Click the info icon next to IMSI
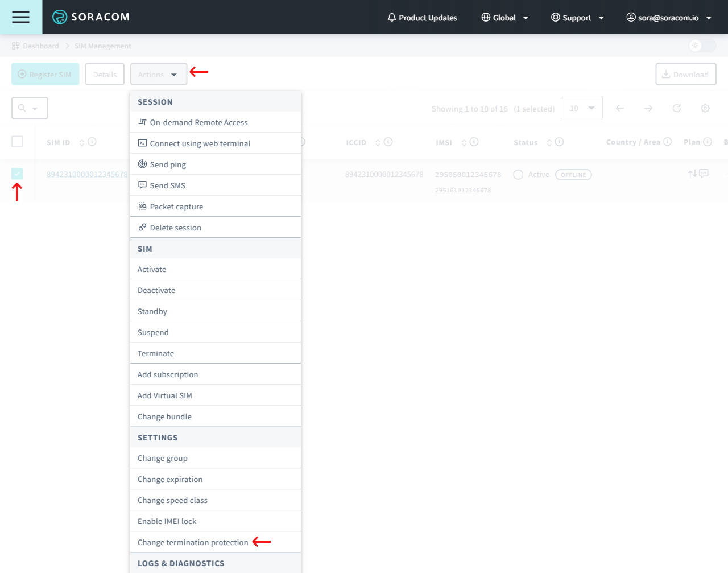 pyautogui.click(x=475, y=142)
